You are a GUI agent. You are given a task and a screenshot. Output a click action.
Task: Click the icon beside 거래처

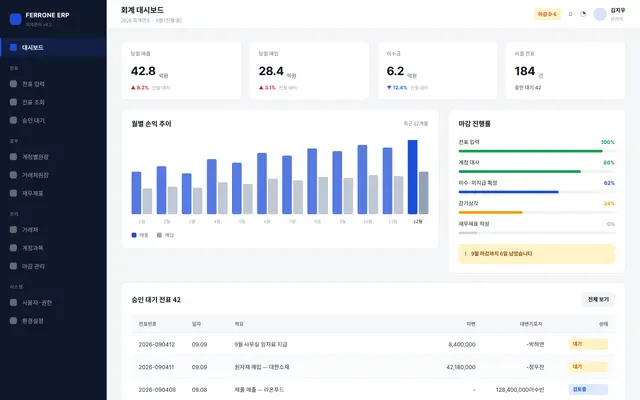pyautogui.click(x=13, y=229)
